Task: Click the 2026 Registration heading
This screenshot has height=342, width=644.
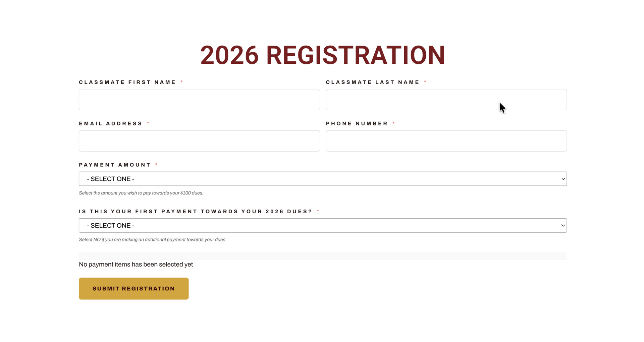Action: coord(323,55)
